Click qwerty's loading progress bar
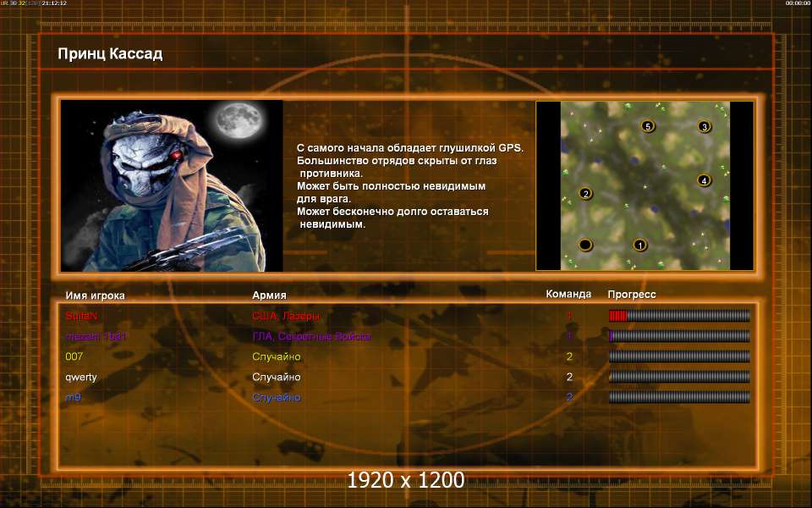 [679, 377]
